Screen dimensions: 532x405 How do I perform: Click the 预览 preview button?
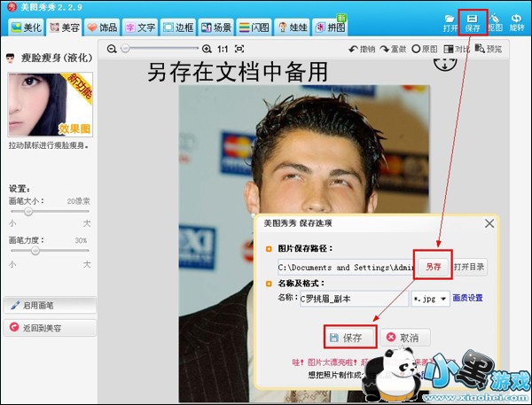(489, 49)
